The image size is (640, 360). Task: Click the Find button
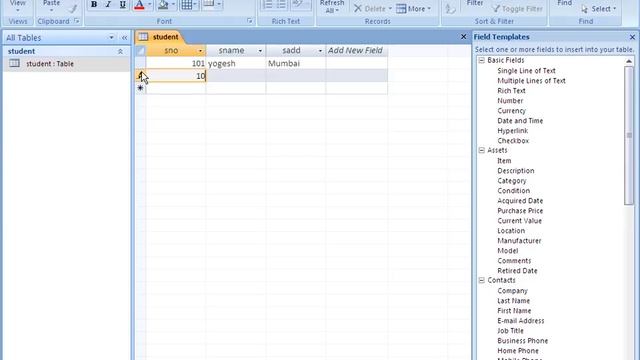click(x=564, y=4)
